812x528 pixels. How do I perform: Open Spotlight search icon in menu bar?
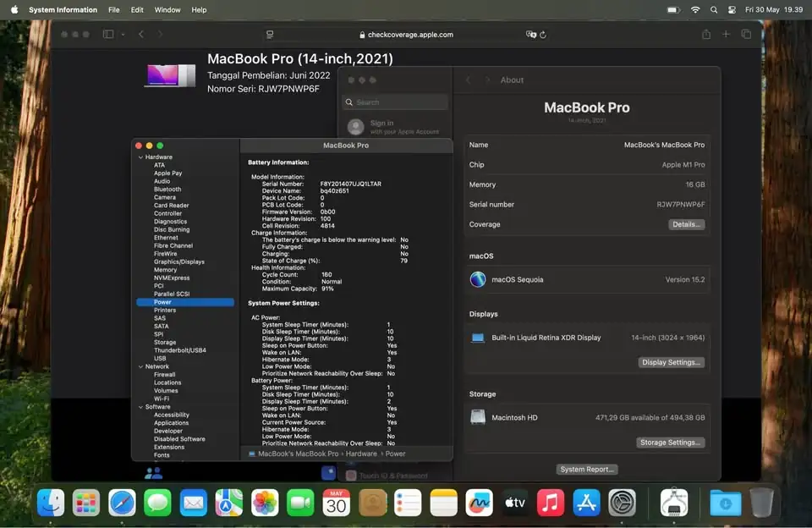point(714,10)
